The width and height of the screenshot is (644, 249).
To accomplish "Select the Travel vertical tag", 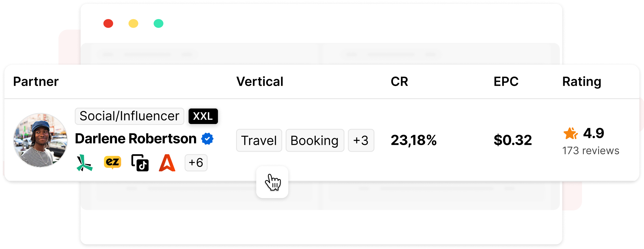I will (259, 140).
